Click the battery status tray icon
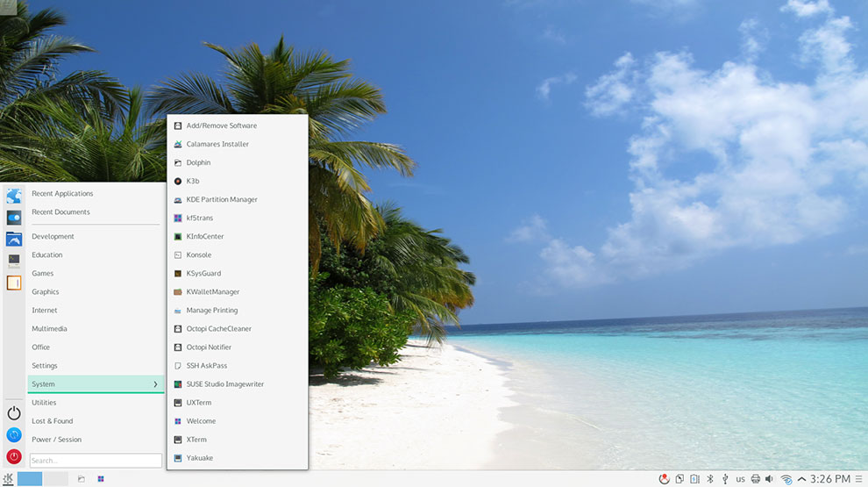This screenshot has width=868, height=487. 694,479
